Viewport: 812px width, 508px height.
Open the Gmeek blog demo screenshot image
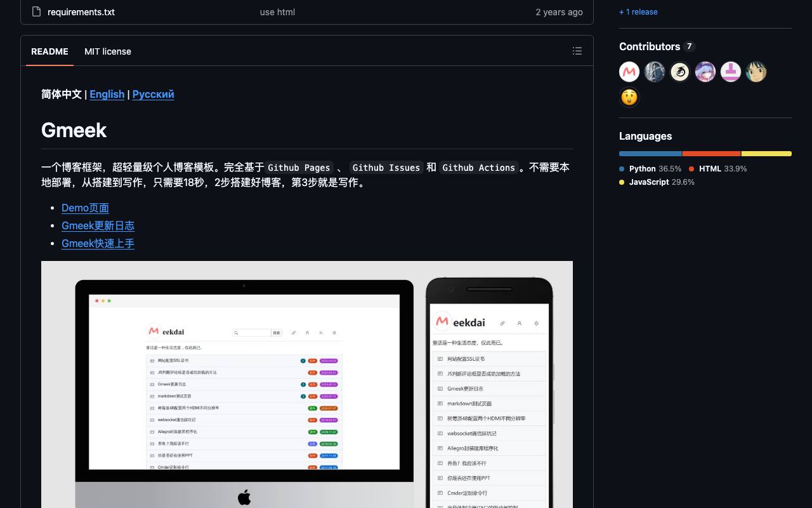(x=307, y=384)
